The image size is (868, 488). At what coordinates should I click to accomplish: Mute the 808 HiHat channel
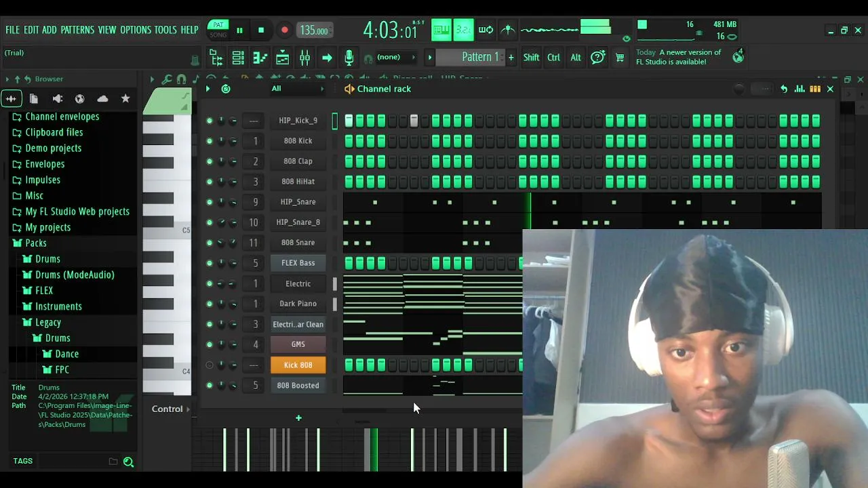pyautogui.click(x=210, y=182)
